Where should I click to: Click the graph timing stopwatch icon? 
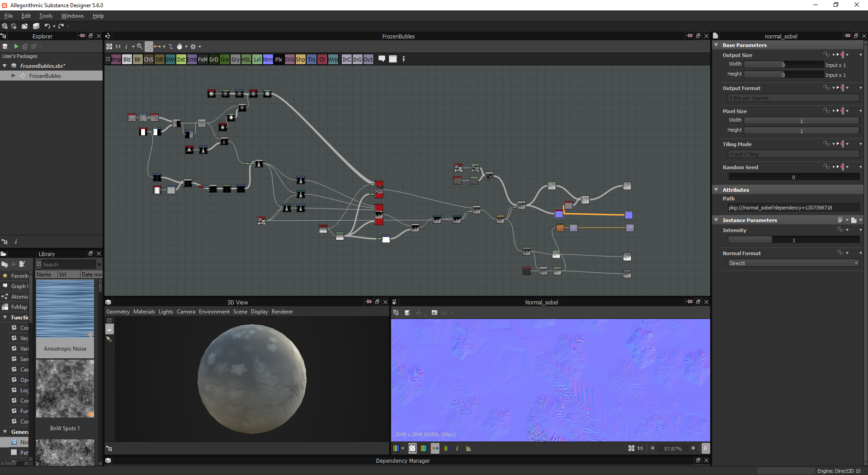tap(179, 47)
